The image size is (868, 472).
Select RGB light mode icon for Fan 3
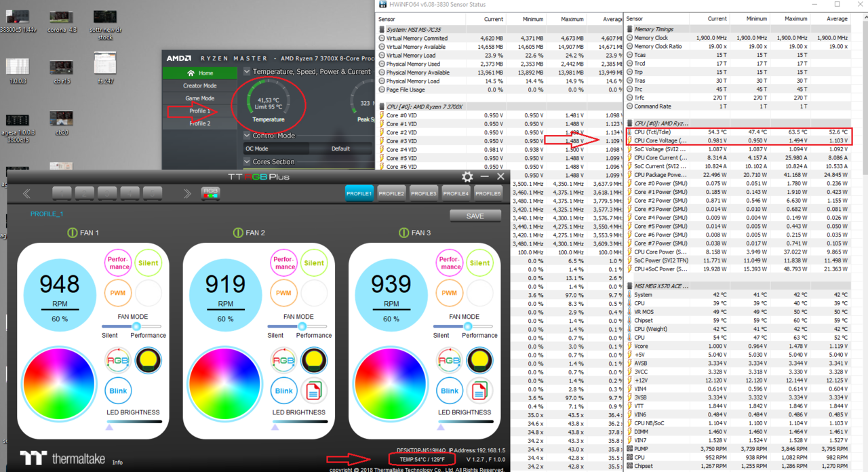pos(450,360)
